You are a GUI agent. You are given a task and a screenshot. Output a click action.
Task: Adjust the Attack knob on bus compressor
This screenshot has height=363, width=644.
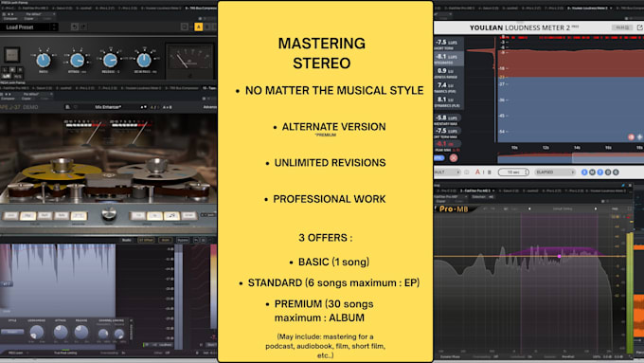tap(77, 61)
